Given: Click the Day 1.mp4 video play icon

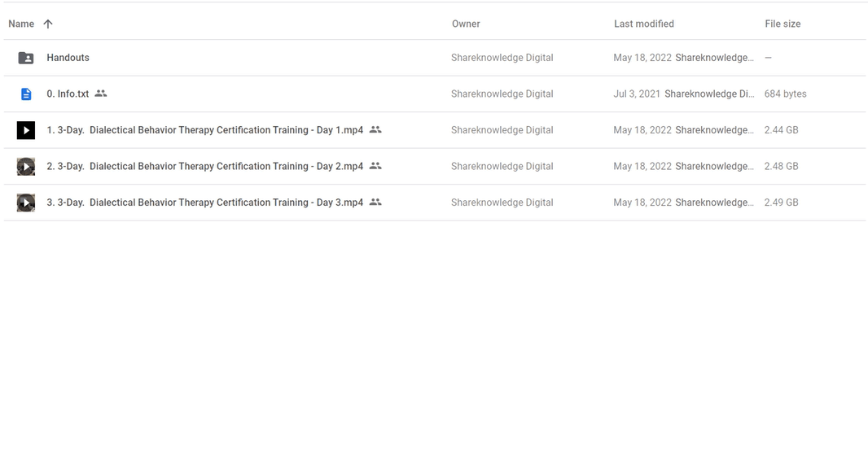Looking at the screenshot, I should click(26, 130).
